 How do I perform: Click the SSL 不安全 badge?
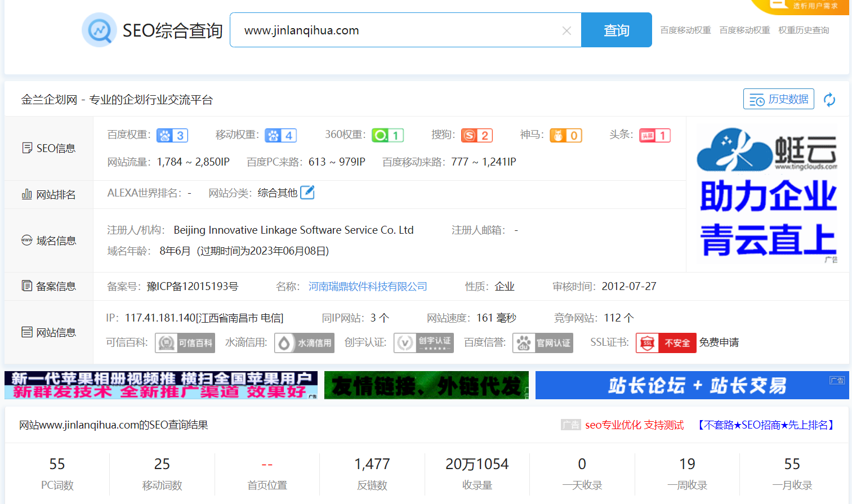666,343
